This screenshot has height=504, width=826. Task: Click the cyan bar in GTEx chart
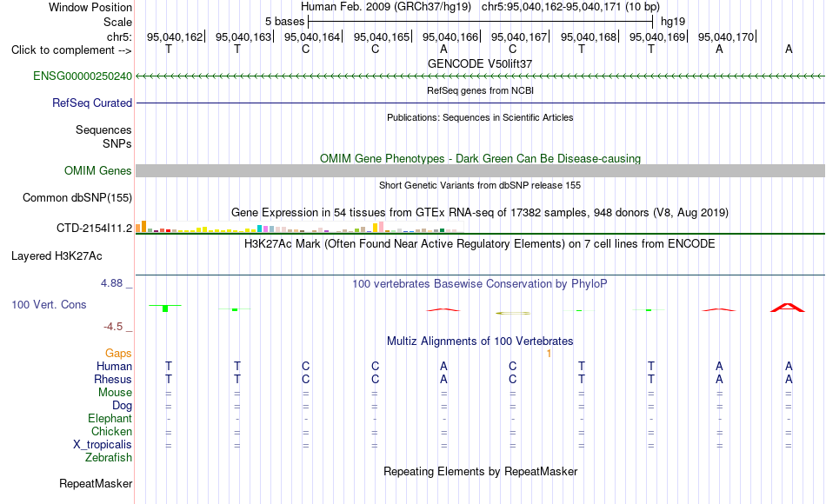[x=259, y=229]
